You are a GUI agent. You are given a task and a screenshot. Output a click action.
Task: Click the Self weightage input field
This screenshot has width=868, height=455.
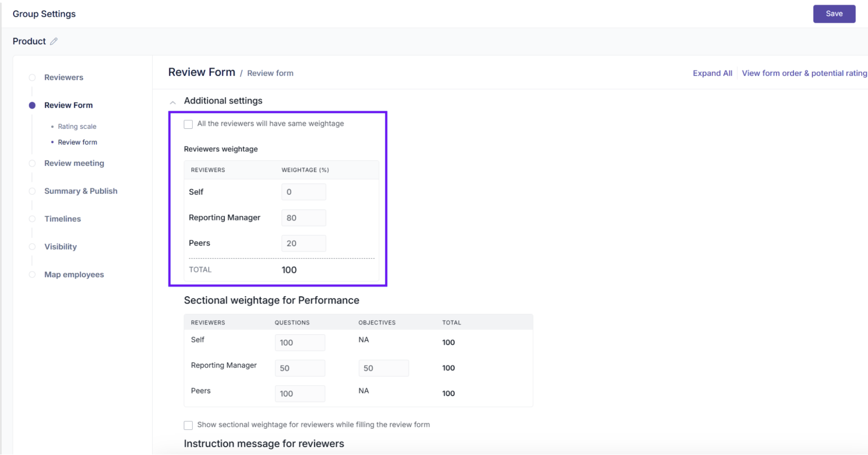[x=303, y=192]
